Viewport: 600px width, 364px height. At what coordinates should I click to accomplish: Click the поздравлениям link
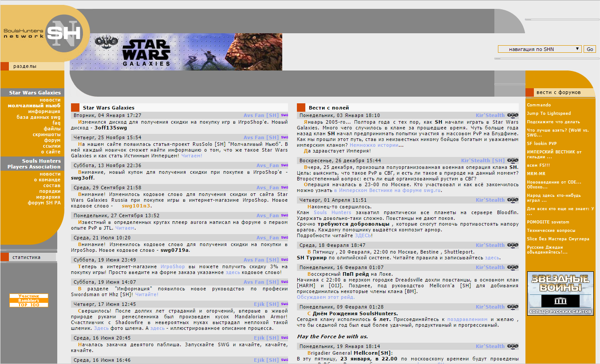coord(467,319)
